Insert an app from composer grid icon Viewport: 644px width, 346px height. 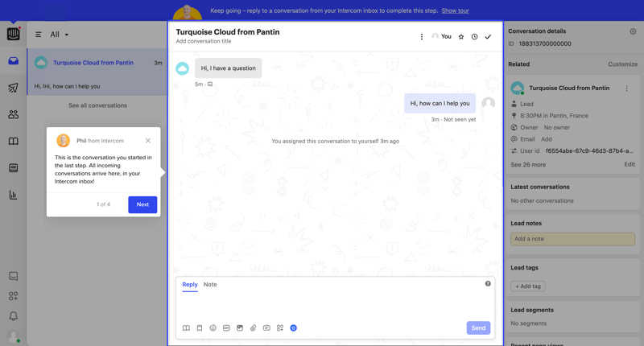pos(280,328)
